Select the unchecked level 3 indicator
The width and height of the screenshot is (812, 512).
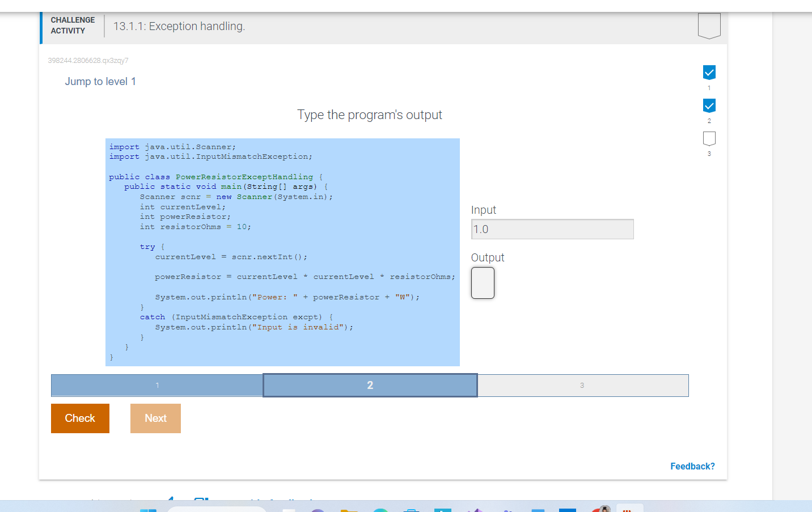(709, 138)
